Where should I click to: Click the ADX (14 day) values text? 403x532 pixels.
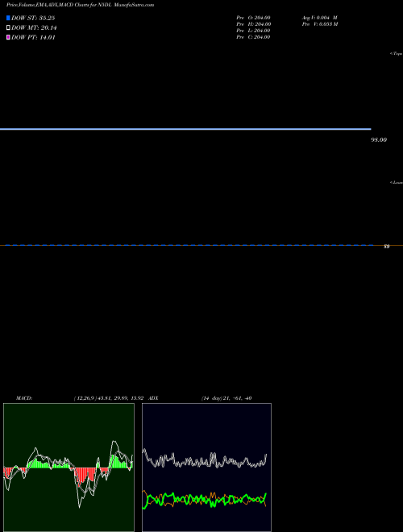click(x=226, y=398)
